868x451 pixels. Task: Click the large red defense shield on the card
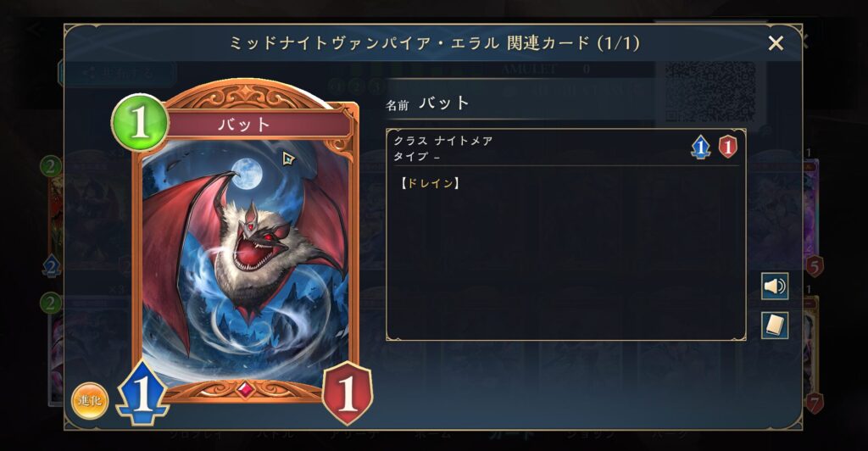pos(347,393)
